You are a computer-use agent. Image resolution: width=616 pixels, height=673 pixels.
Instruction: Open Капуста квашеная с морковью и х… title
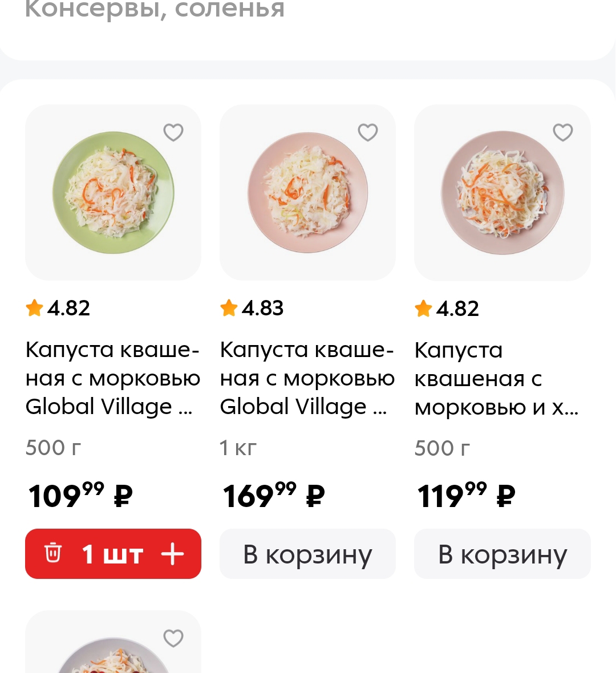tap(497, 378)
